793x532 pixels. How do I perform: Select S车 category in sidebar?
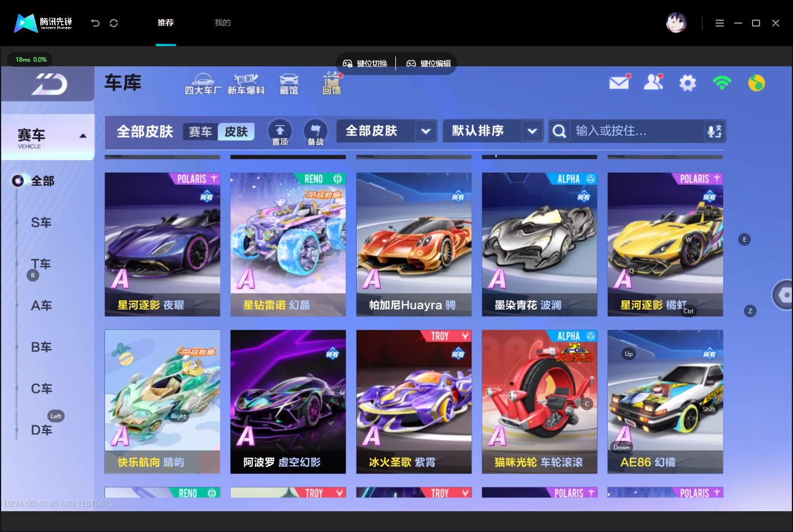[42, 223]
